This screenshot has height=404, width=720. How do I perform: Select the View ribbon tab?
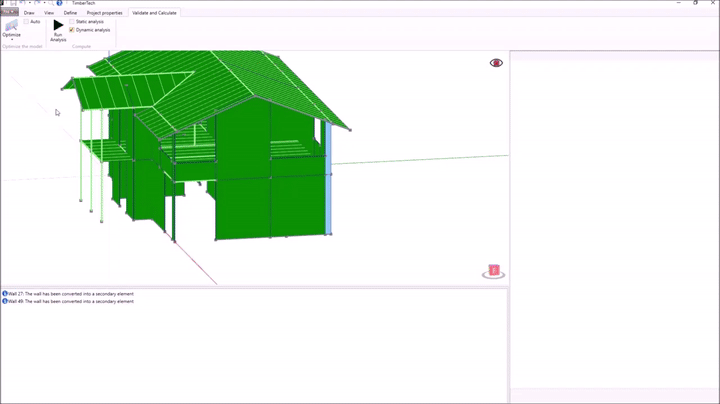pos(49,13)
